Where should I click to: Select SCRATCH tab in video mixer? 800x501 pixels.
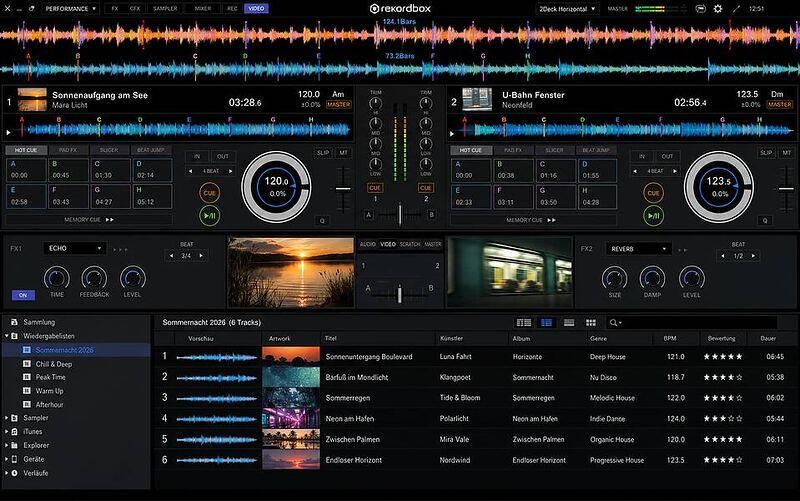coord(410,244)
